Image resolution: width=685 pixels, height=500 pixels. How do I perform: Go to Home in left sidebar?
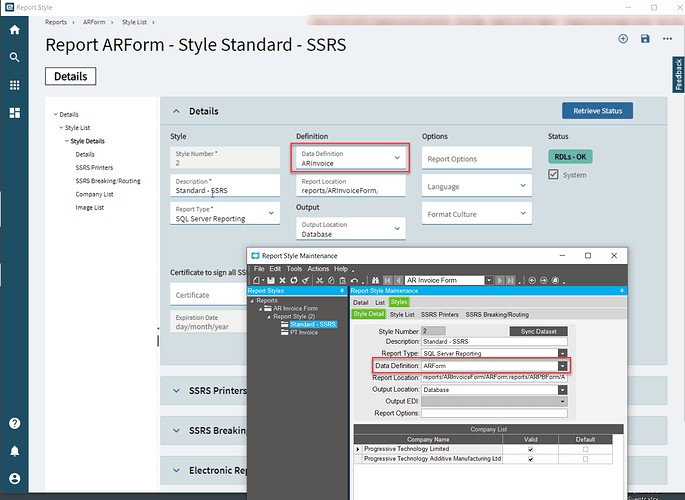[x=14, y=29]
